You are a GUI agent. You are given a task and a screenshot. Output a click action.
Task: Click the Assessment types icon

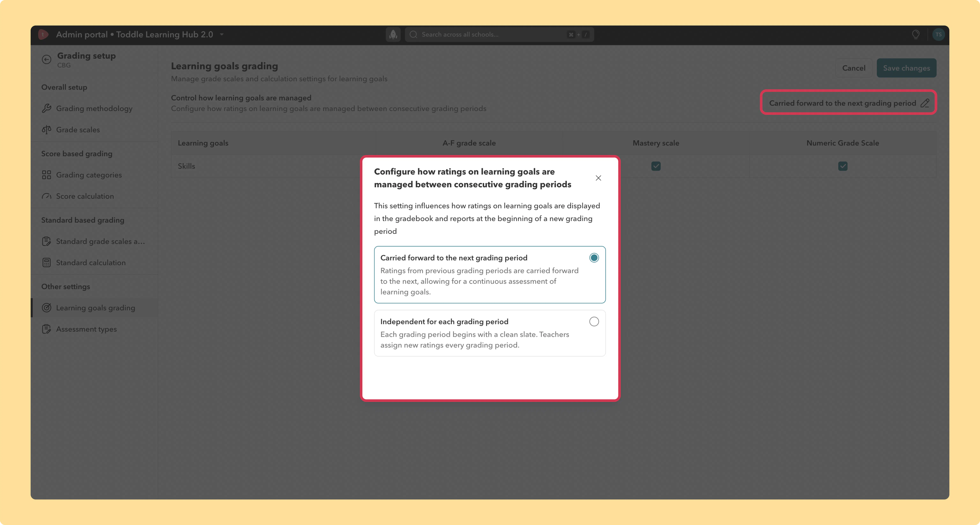[x=46, y=329]
